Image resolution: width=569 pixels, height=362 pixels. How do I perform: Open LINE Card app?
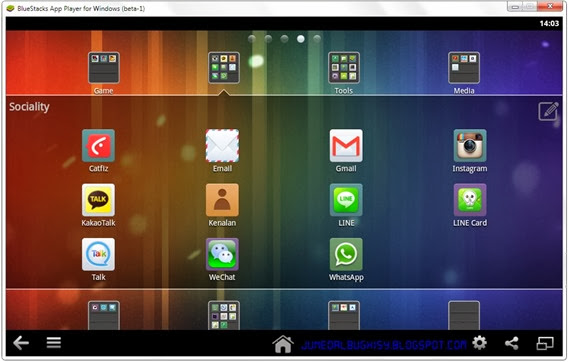tap(470, 200)
